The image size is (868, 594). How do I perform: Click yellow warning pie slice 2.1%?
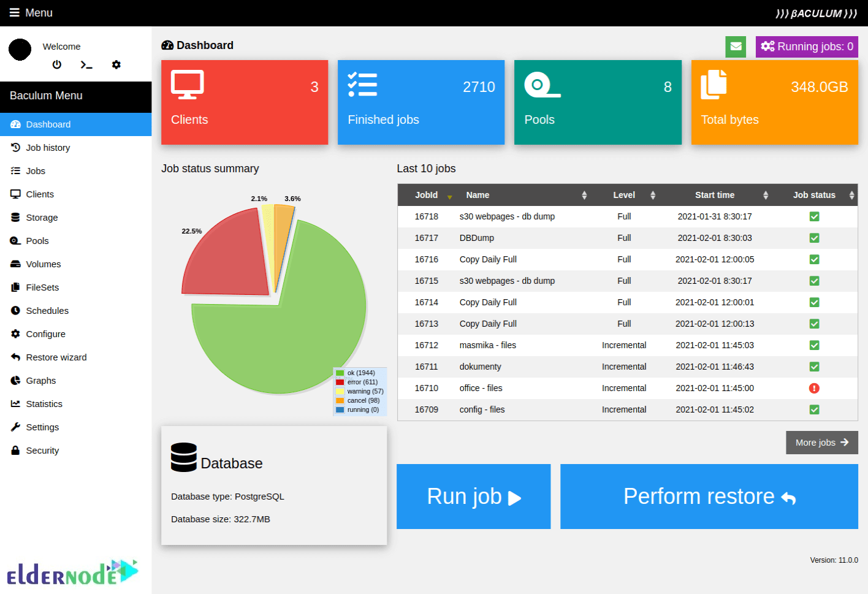tap(268, 227)
